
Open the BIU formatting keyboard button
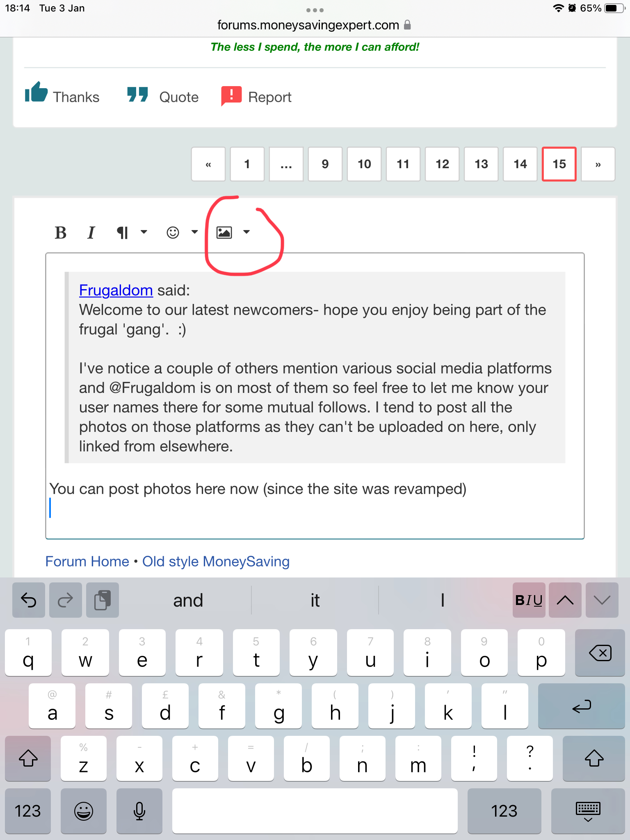coord(529,600)
